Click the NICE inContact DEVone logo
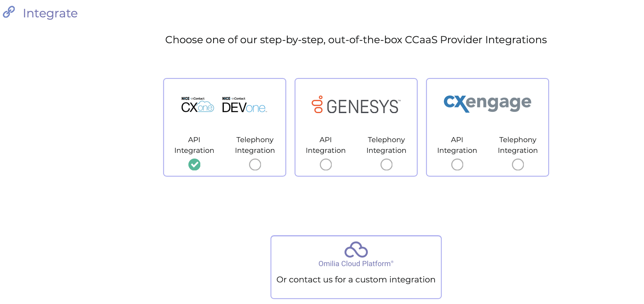 click(x=244, y=105)
